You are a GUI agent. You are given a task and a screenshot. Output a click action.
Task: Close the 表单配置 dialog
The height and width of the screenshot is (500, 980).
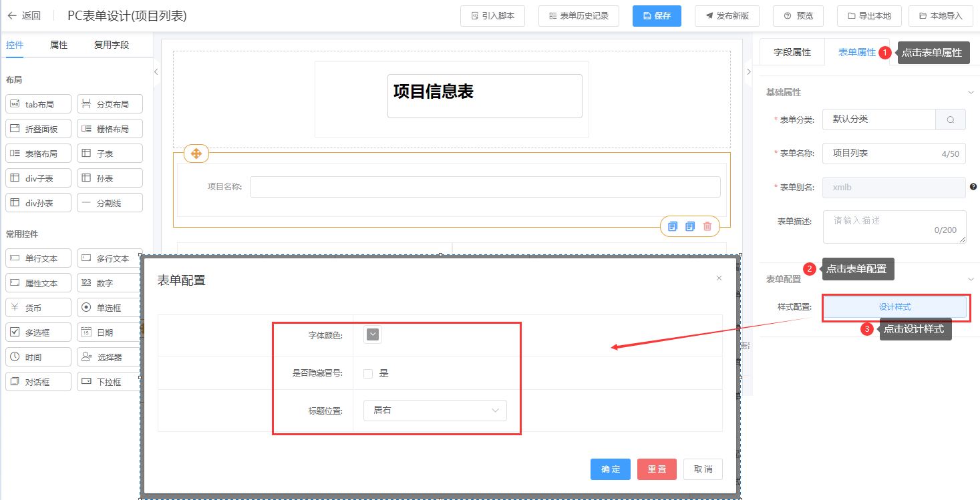tap(719, 278)
